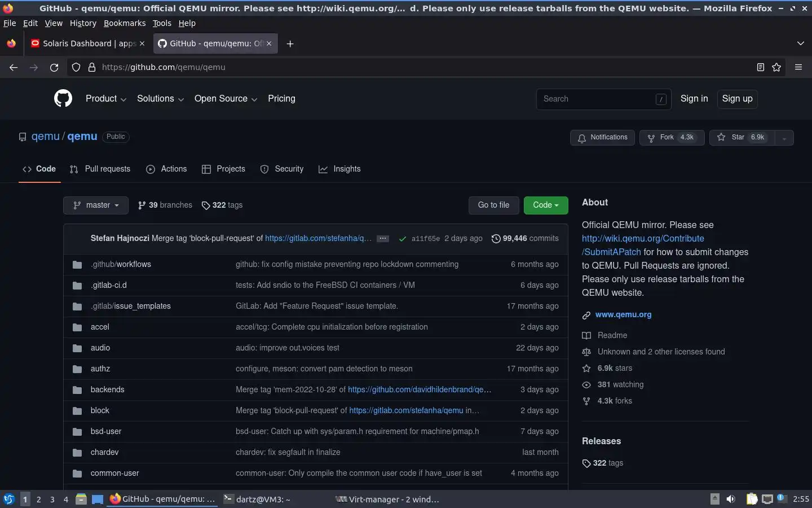
Task: Reload the page with the refresh icon
Action: point(54,67)
